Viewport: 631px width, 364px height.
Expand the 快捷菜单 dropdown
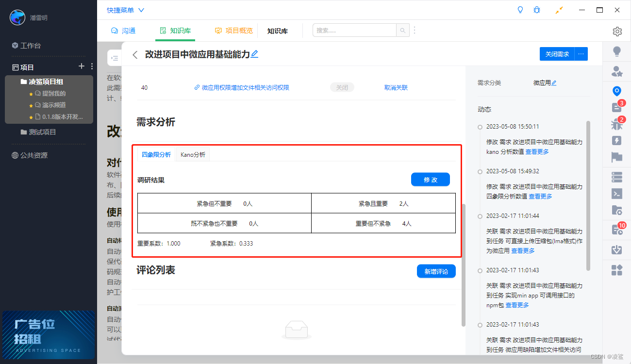[125, 10]
